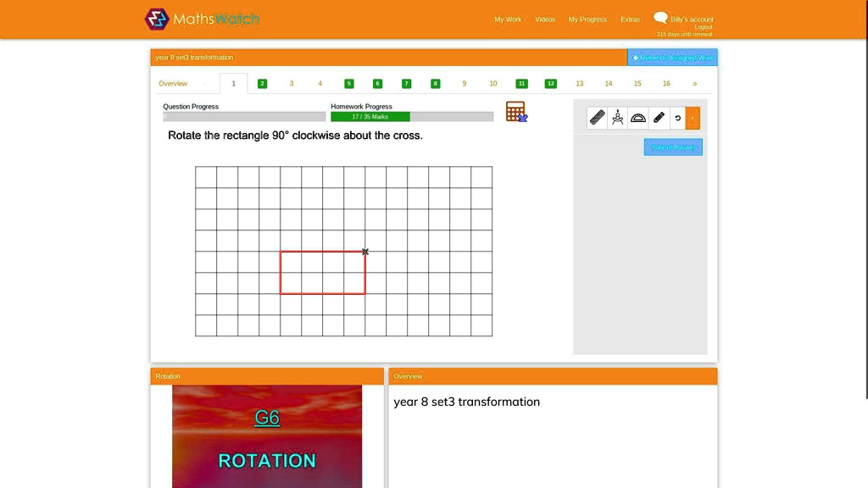
Task: Expand more questions with the chevron
Action: 695,83
